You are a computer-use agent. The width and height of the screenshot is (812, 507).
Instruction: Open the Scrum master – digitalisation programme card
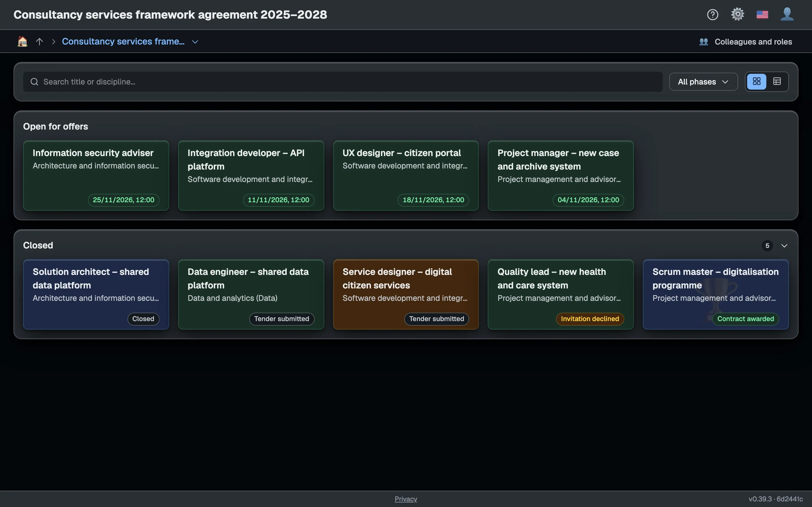[x=716, y=294]
